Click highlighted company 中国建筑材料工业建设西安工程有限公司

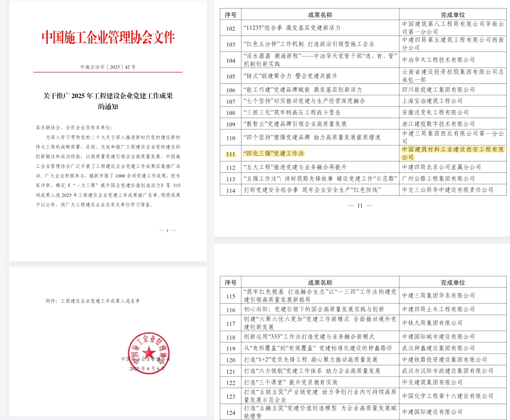click(x=452, y=150)
